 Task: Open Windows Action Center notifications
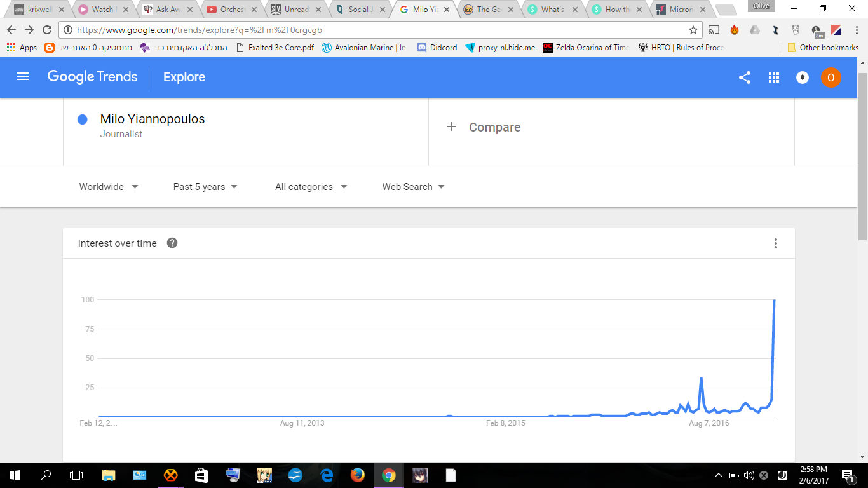click(848, 475)
